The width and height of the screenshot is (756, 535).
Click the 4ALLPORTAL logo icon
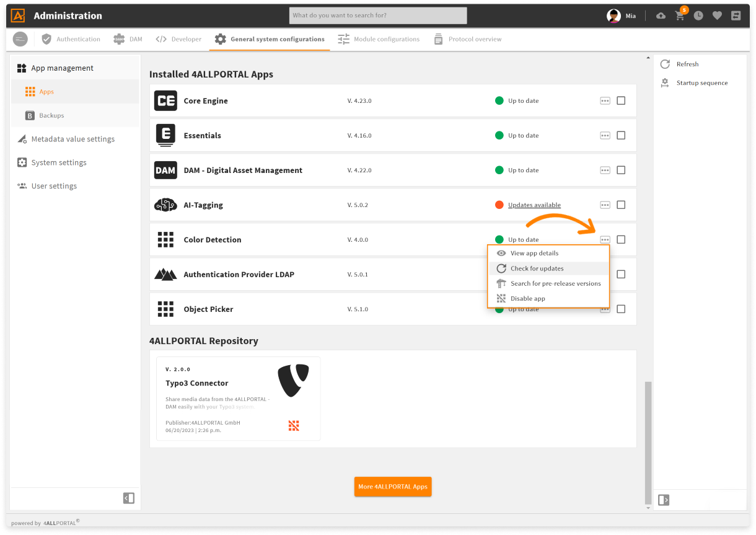tap(18, 15)
